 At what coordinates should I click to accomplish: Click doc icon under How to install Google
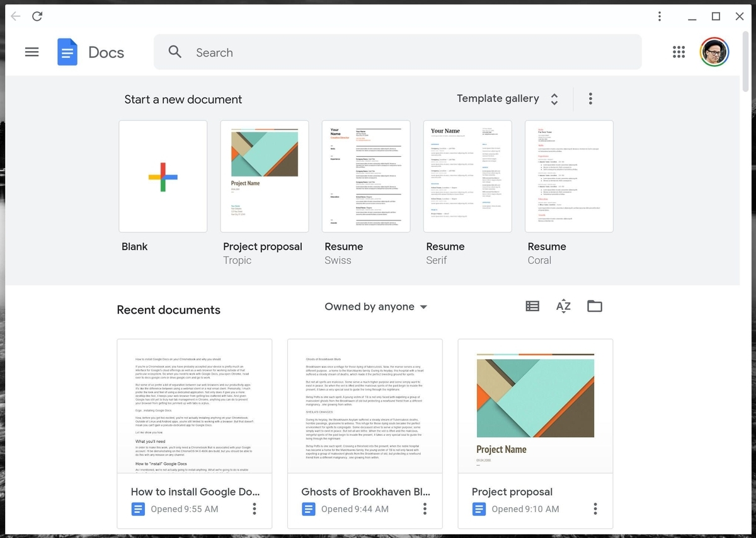138,509
